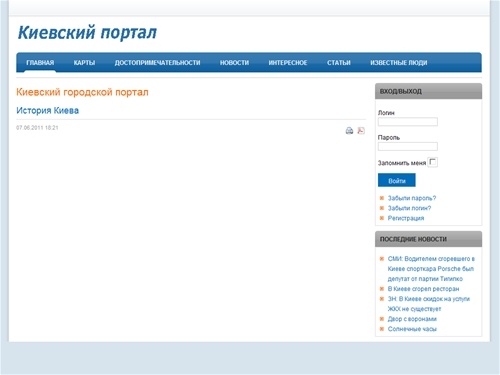Screen dimensions: 500x375
Task: Click the Забыли пароль? link
Action: click(412, 198)
